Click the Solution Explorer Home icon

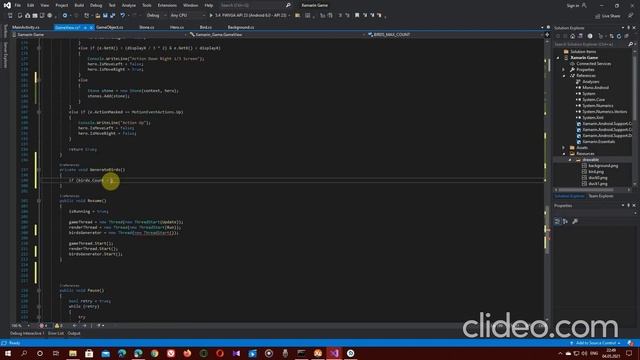coord(572,36)
